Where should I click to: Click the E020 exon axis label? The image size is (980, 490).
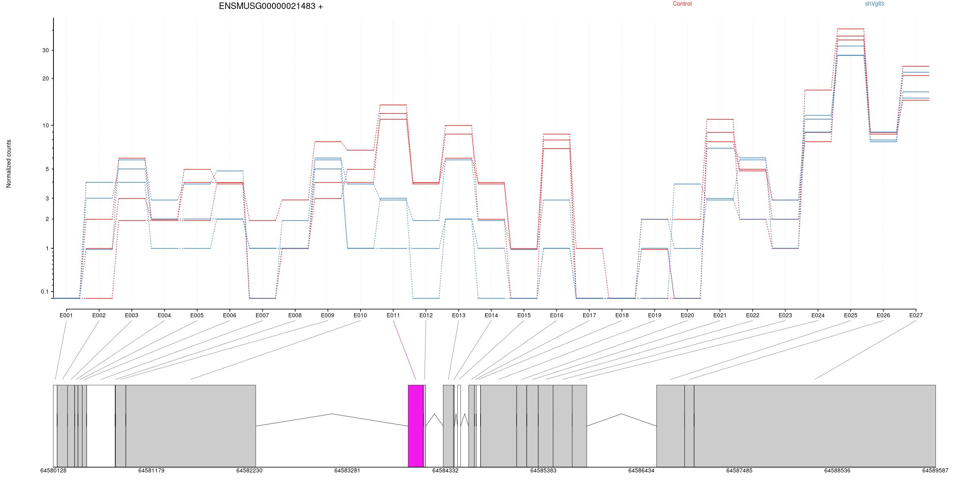(x=687, y=315)
